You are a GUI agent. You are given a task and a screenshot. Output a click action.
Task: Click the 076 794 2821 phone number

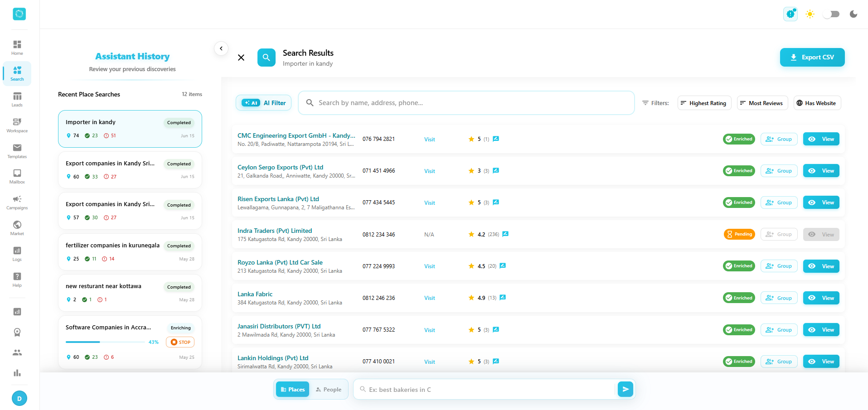coord(378,139)
